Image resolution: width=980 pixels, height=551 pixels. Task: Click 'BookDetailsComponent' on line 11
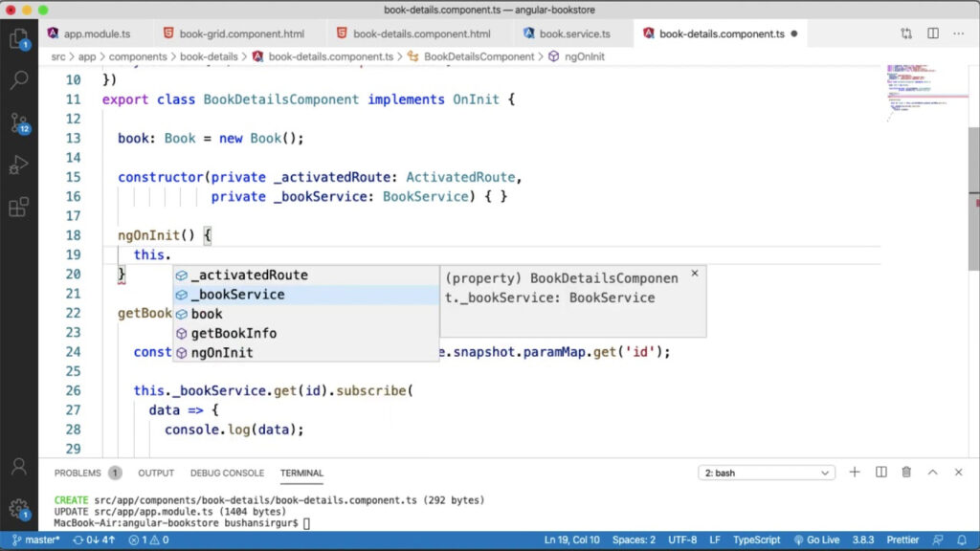point(281,99)
